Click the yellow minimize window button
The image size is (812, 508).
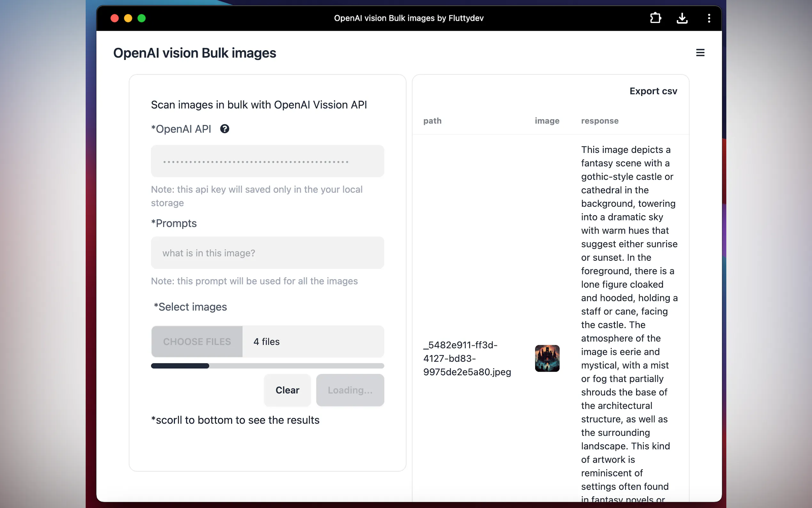(x=128, y=18)
